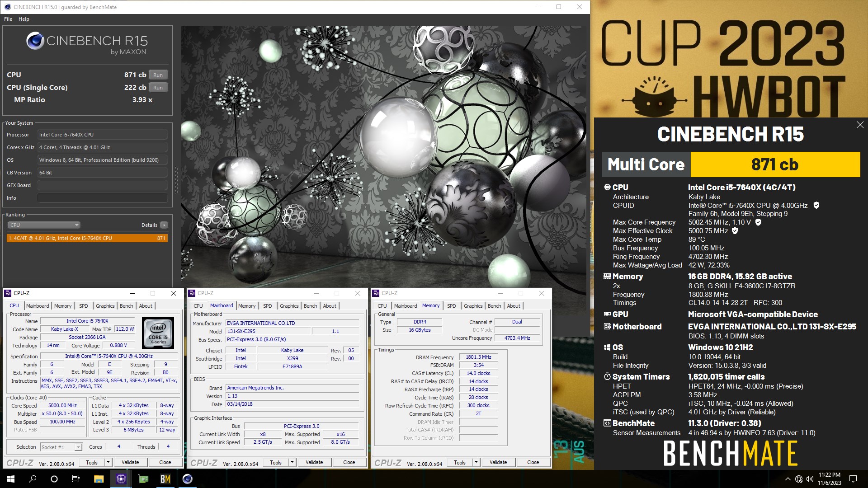Open About tab in third CPU-Z window
Image resolution: width=868 pixels, height=488 pixels.
click(x=513, y=306)
